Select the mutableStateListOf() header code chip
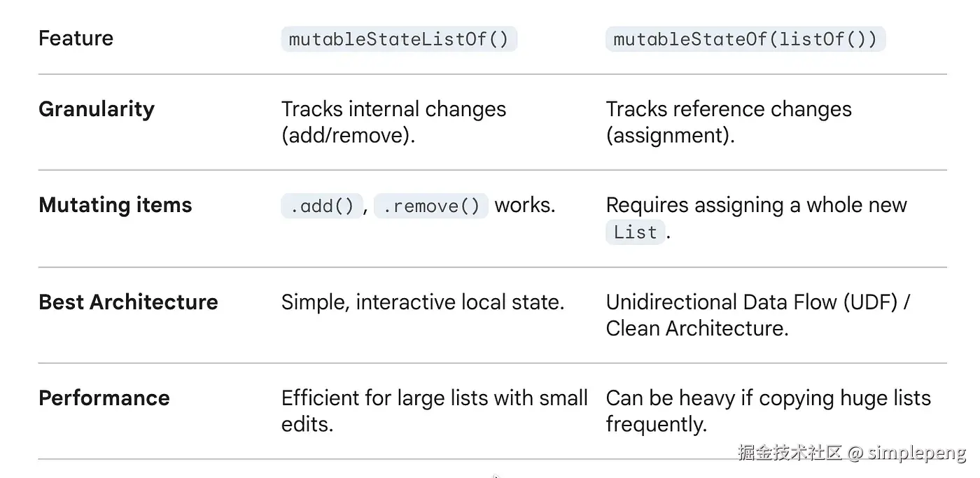 [398, 39]
